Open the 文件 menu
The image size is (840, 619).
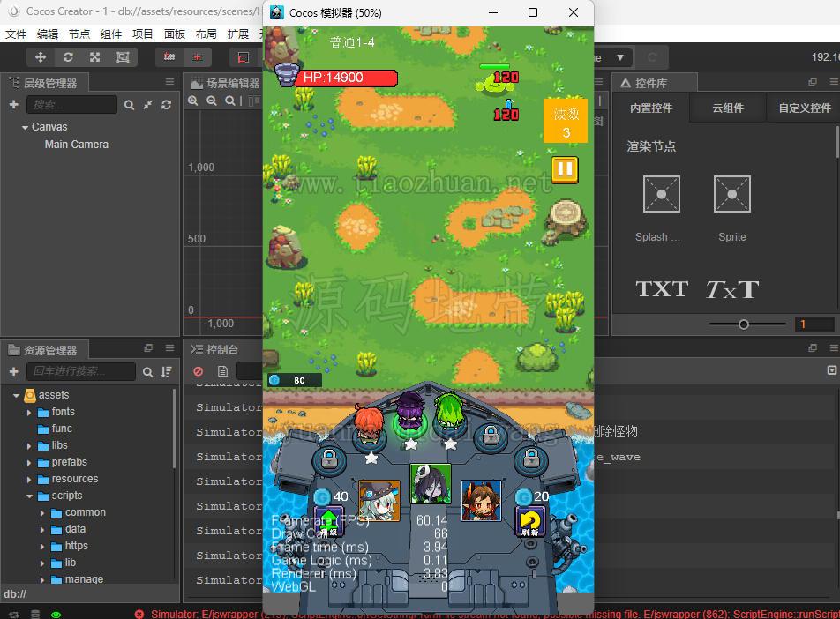click(x=16, y=34)
